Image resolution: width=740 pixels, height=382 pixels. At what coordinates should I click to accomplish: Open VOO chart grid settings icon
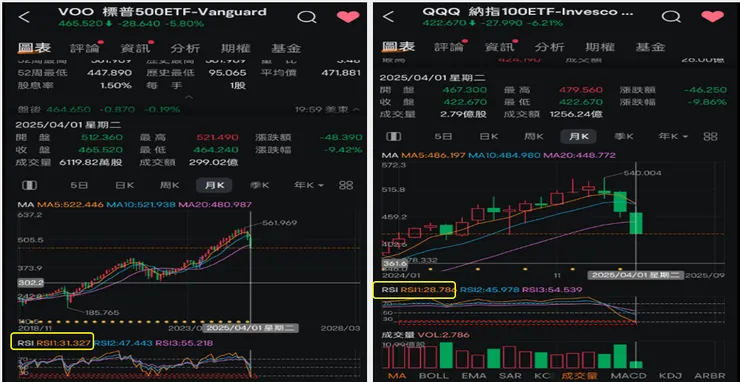(x=346, y=185)
